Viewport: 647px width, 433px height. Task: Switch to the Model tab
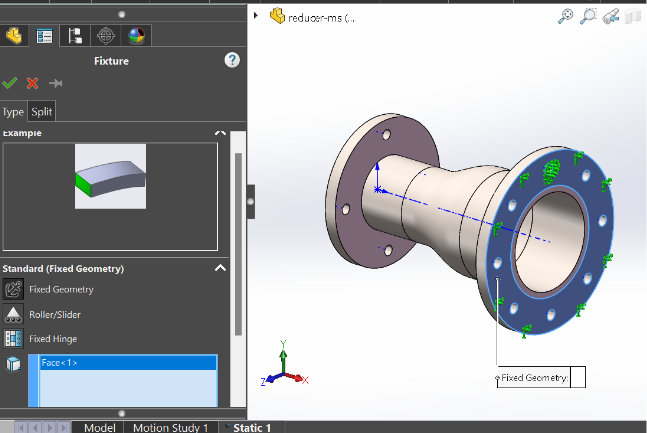click(x=99, y=427)
